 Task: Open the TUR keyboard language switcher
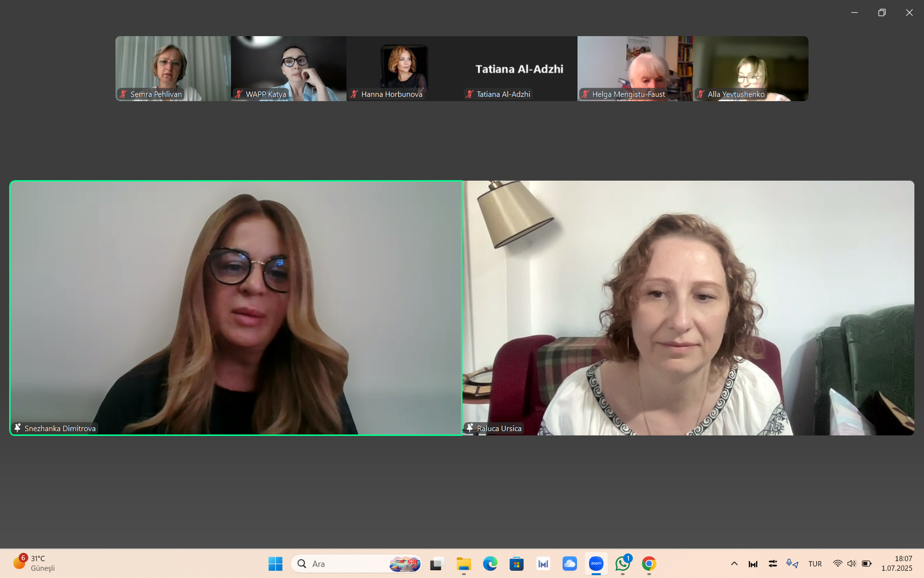[815, 564]
